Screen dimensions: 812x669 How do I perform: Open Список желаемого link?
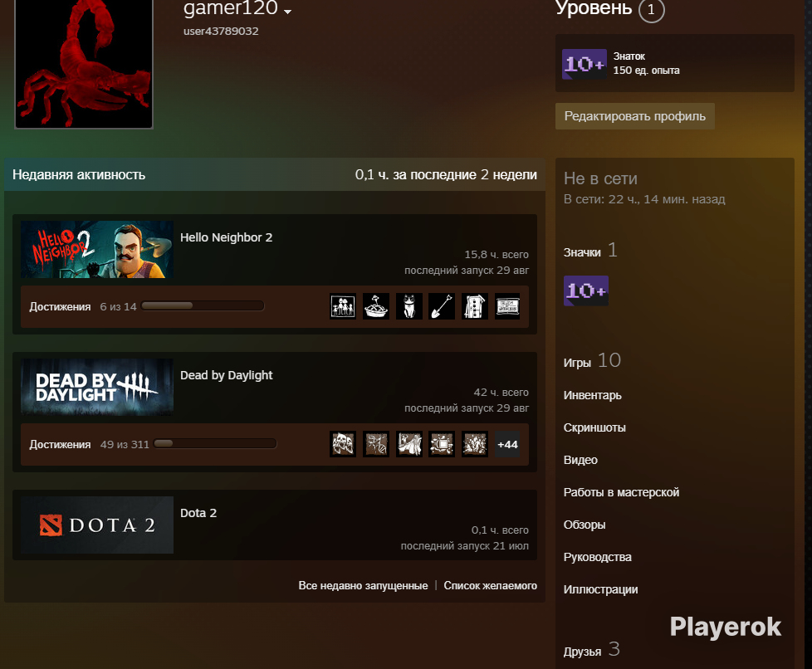click(491, 586)
